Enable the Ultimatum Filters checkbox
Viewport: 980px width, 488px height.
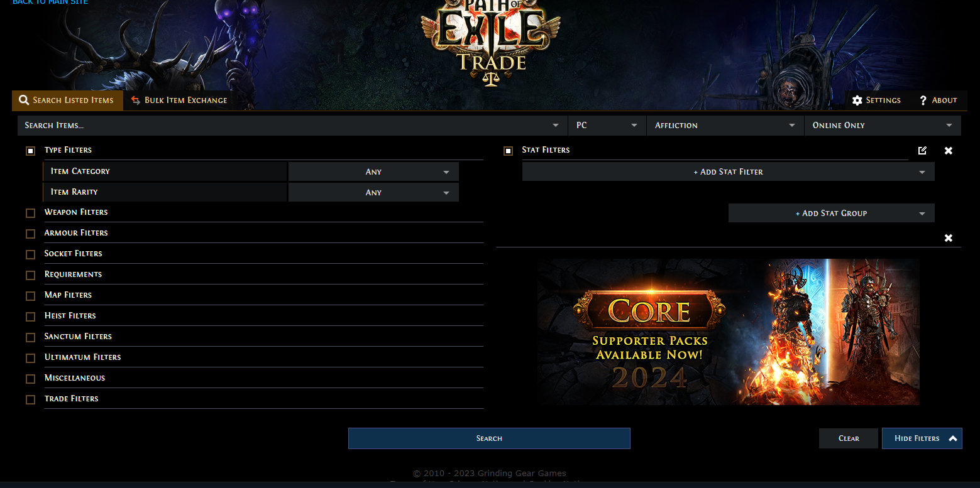tap(30, 358)
